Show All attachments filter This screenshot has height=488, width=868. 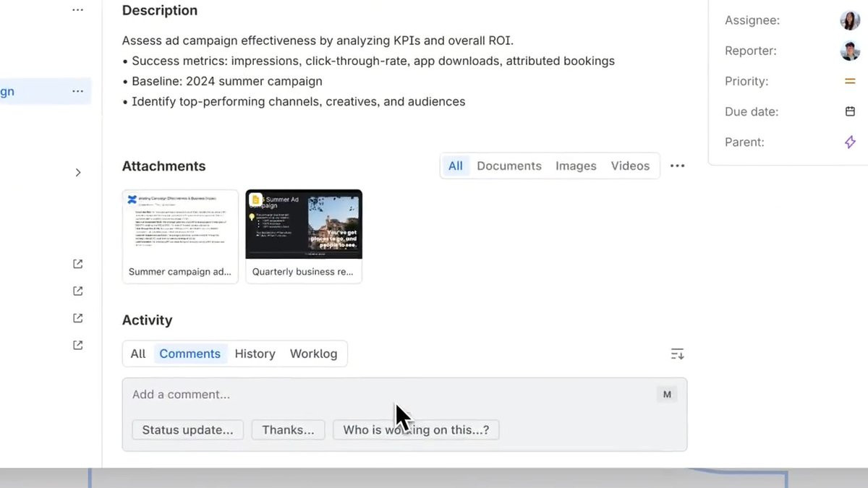456,166
